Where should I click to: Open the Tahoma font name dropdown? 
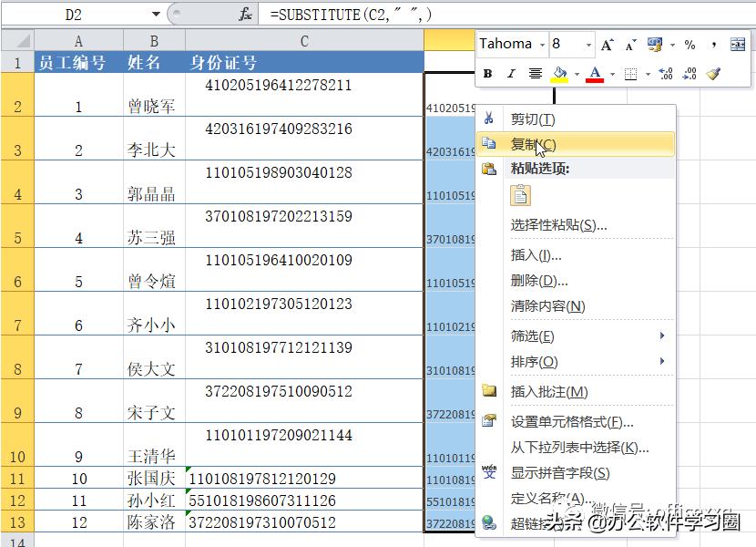(x=542, y=43)
